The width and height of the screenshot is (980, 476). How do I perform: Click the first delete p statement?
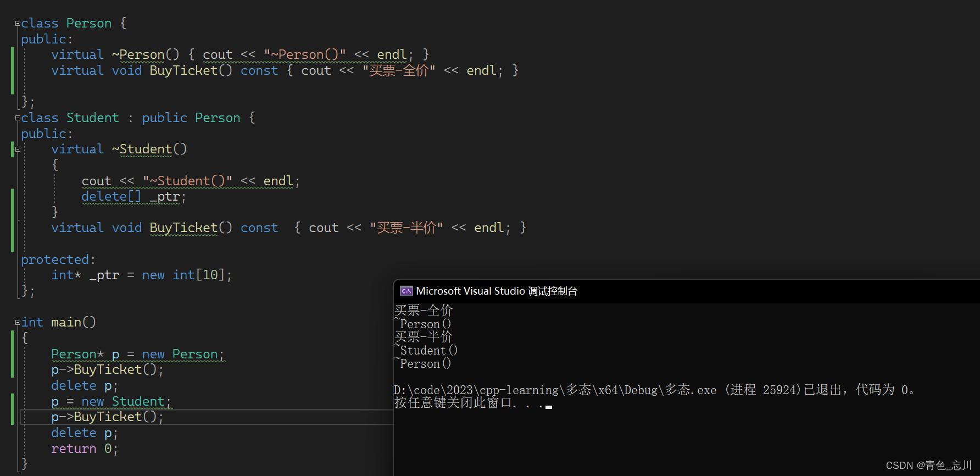tap(85, 386)
